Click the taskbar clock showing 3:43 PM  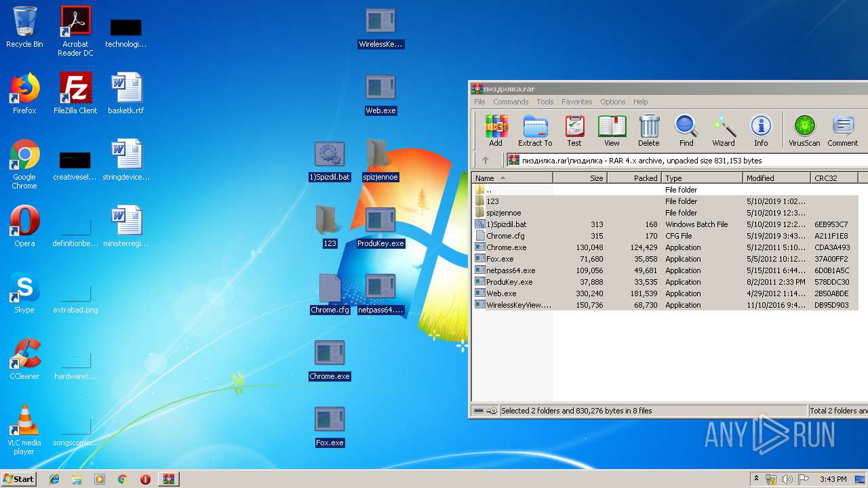point(833,479)
